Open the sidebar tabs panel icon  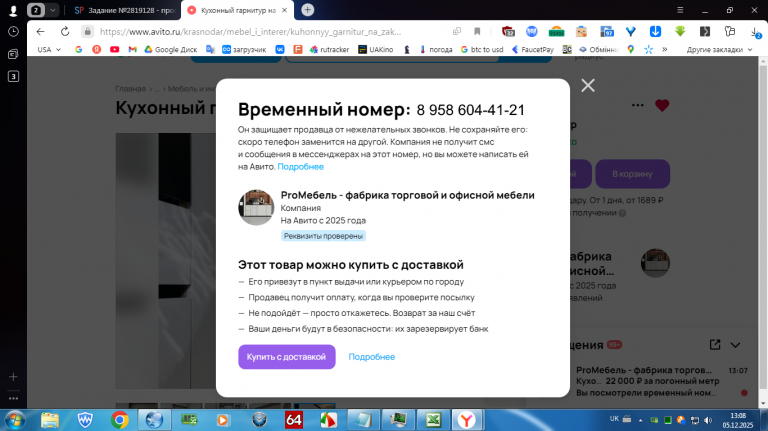click(x=13, y=54)
